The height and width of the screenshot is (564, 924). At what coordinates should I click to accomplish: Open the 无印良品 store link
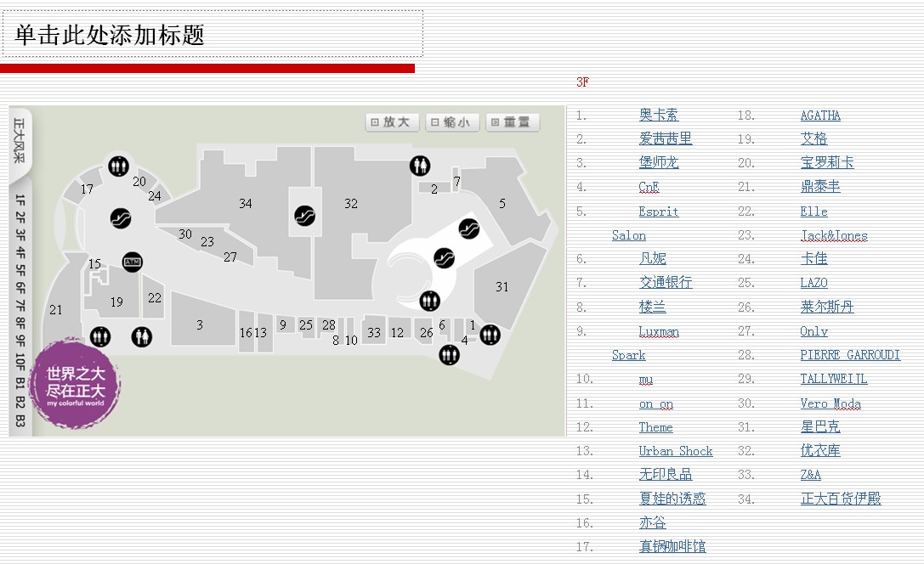[x=665, y=475]
